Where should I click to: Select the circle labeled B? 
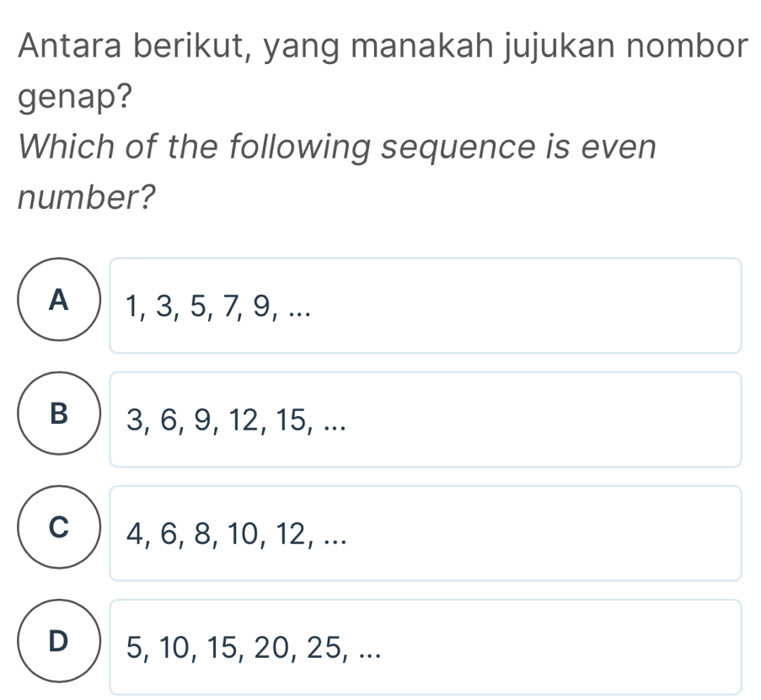[x=57, y=414]
